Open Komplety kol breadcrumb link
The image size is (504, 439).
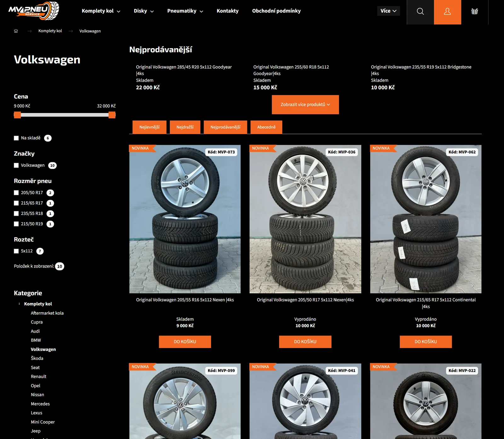pyautogui.click(x=50, y=31)
